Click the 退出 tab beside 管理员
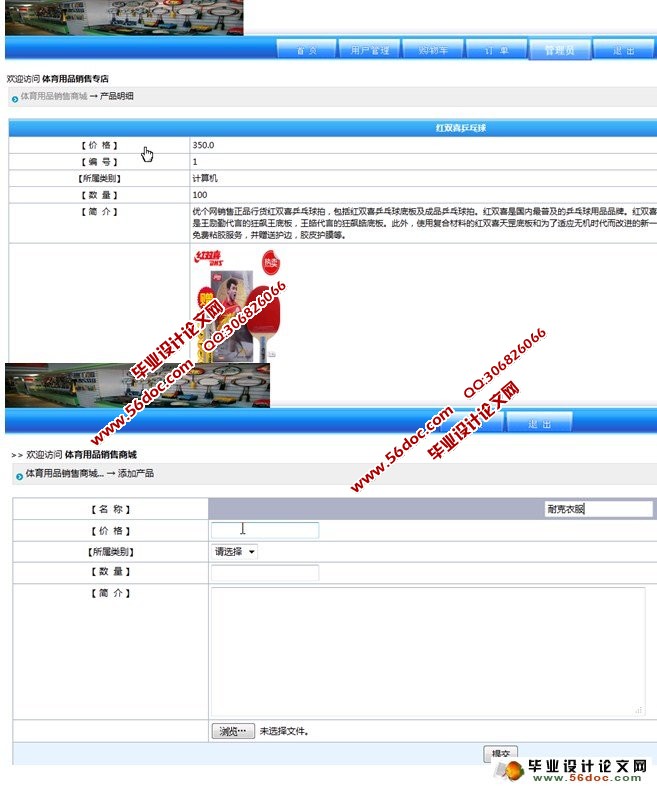Viewport: 657px width, 788px height. pos(623,50)
